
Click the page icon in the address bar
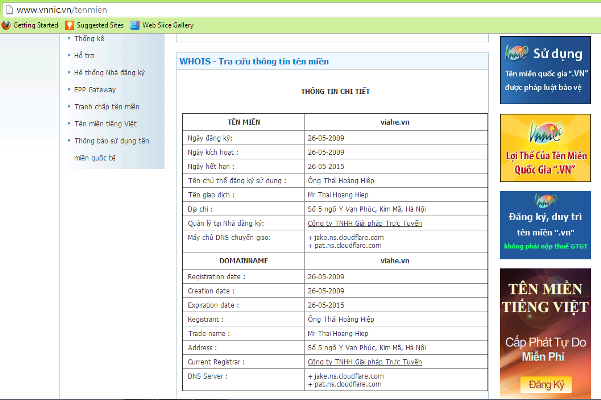(x=8, y=8)
